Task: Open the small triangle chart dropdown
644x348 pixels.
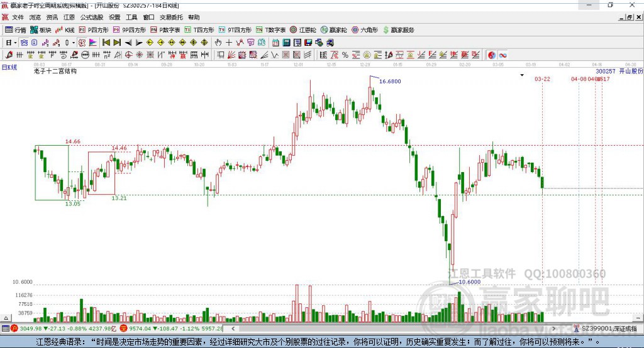Action: 522,75
